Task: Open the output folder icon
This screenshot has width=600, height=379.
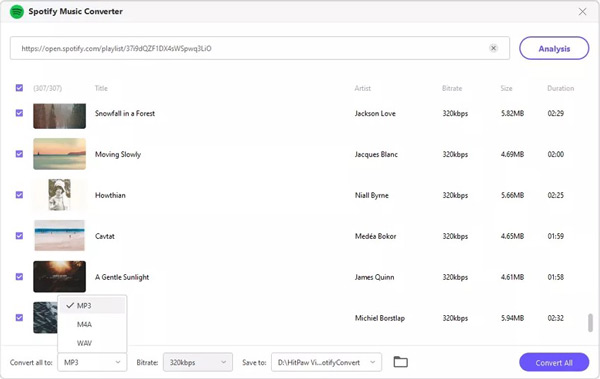Action: [x=400, y=362]
